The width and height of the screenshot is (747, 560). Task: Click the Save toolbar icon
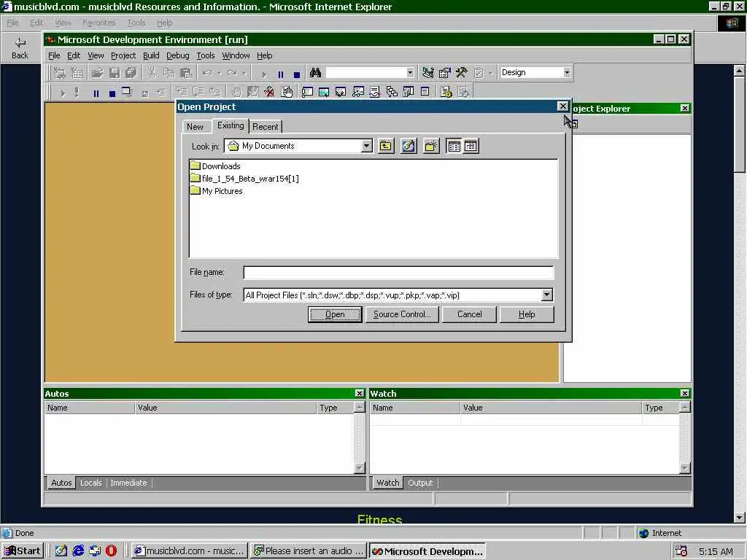115,73
